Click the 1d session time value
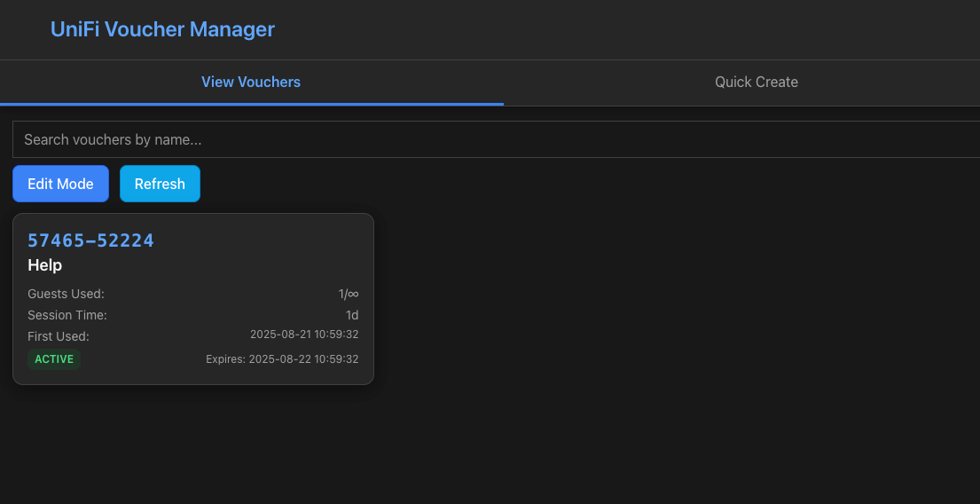This screenshot has height=504, width=980. click(x=352, y=315)
